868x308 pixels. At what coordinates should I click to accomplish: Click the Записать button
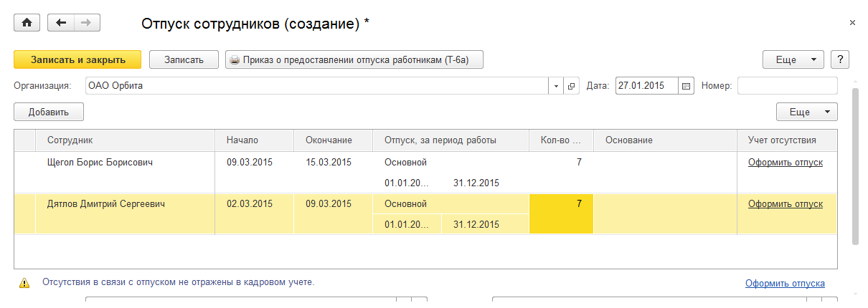(x=184, y=59)
